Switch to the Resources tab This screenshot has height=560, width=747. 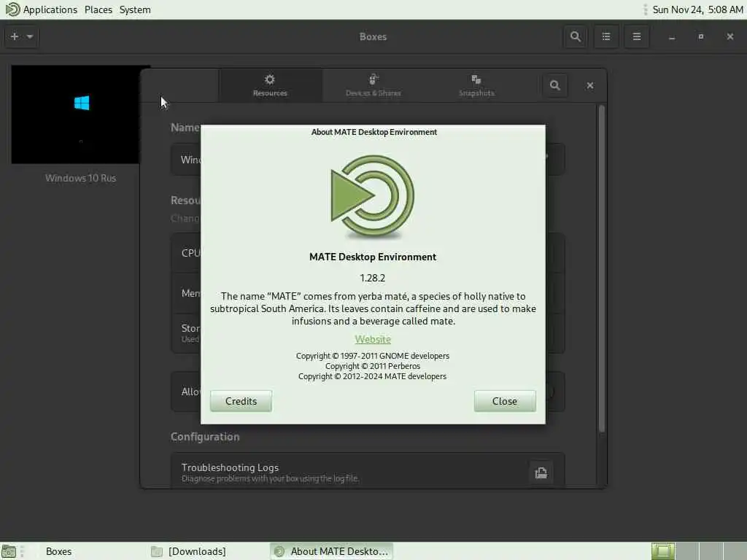[x=270, y=86]
